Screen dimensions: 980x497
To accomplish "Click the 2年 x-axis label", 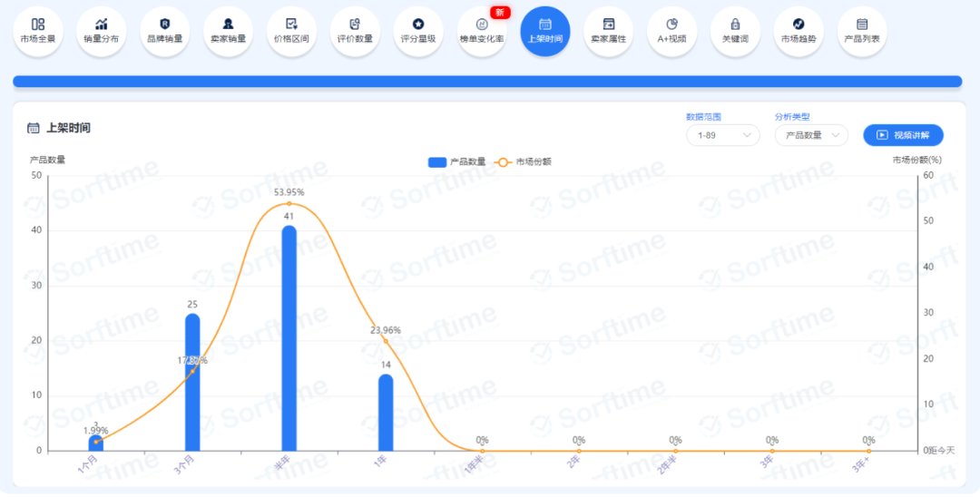I will coord(573,463).
